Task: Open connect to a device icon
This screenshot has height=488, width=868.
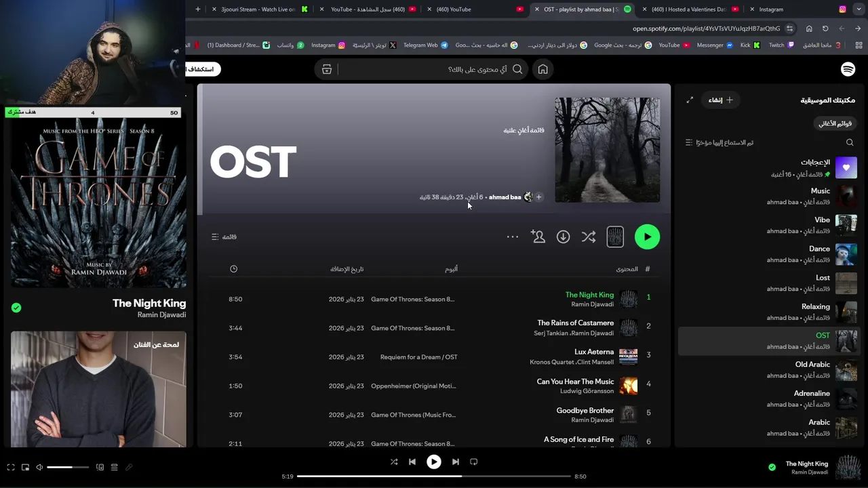Action: [100, 467]
